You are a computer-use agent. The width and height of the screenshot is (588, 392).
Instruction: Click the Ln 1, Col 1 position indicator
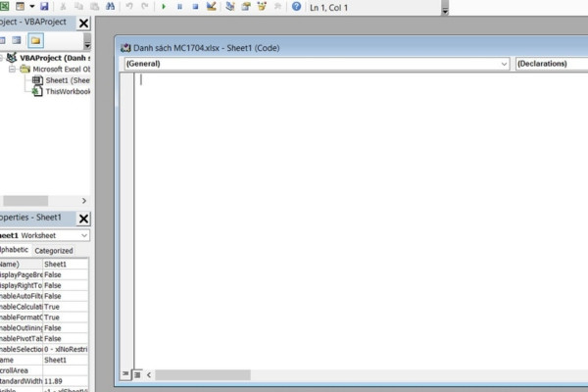[328, 8]
